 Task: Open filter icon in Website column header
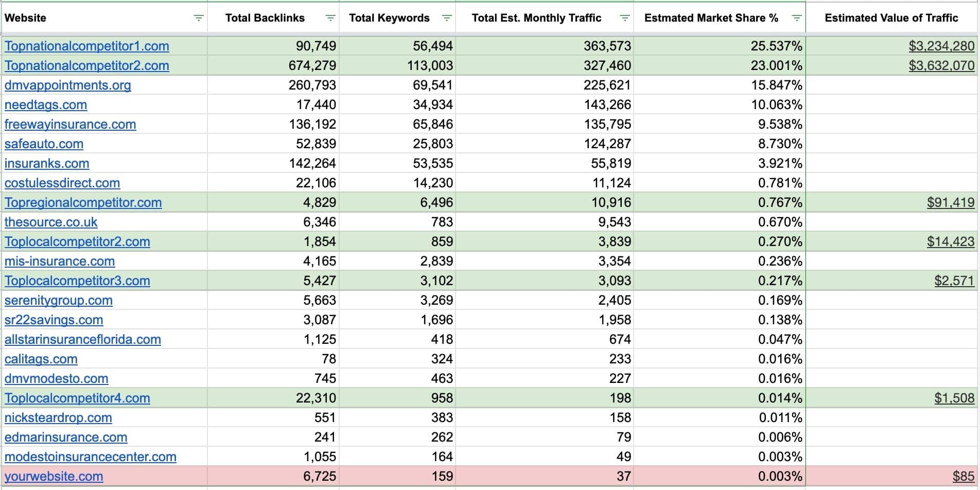click(198, 18)
